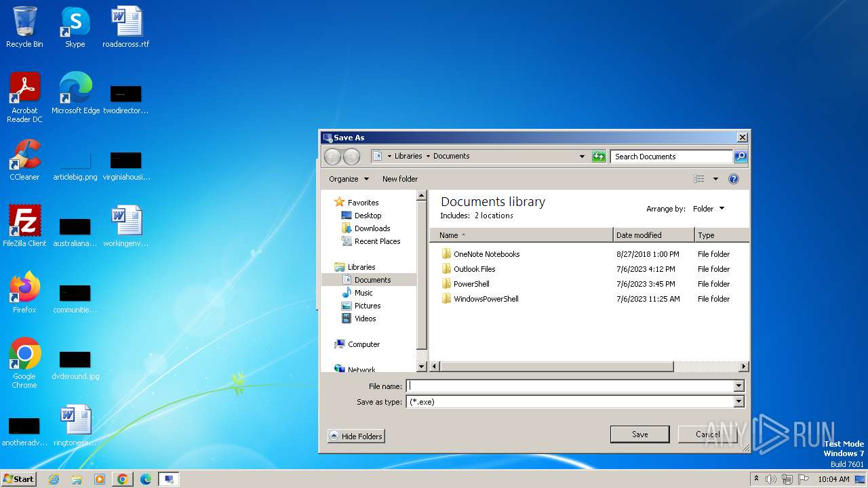
Task: Select the WindowsPowerShell folder
Action: (x=486, y=299)
